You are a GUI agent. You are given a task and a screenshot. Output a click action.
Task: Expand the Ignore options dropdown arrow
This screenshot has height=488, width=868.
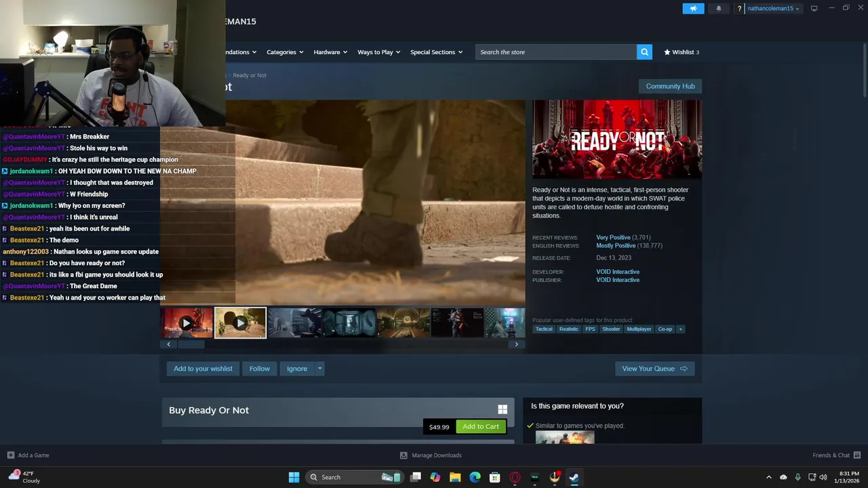pyautogui.click(x=320, y=369)
